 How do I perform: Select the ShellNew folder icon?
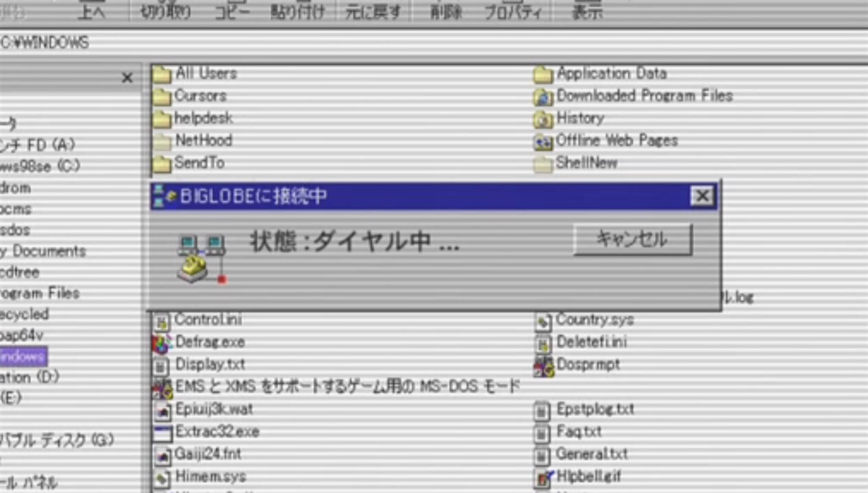(543, 164)
